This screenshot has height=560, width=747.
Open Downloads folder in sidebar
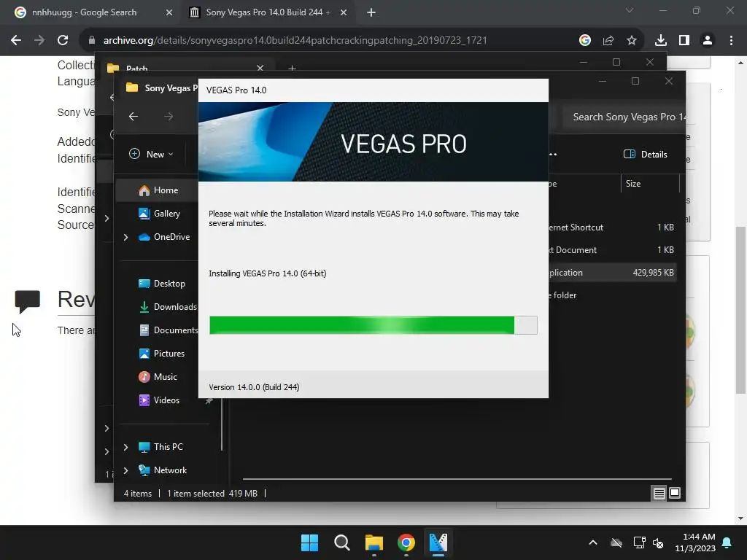[x=168, y=307]
